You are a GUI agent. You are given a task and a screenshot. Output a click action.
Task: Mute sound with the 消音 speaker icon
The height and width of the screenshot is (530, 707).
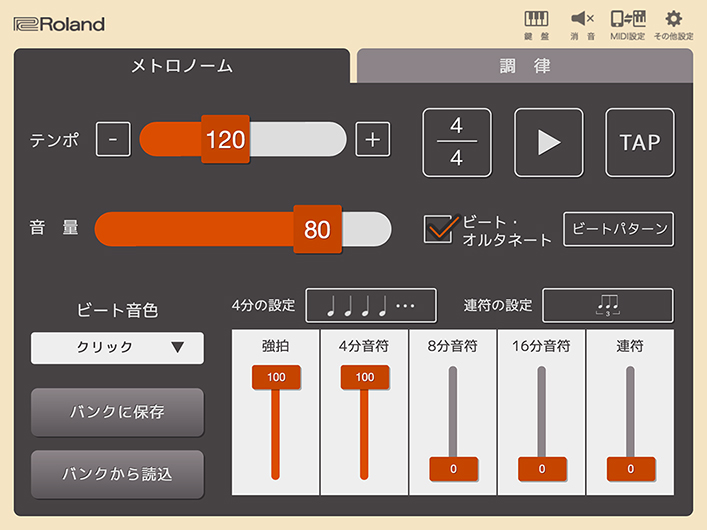coord(582,24)
